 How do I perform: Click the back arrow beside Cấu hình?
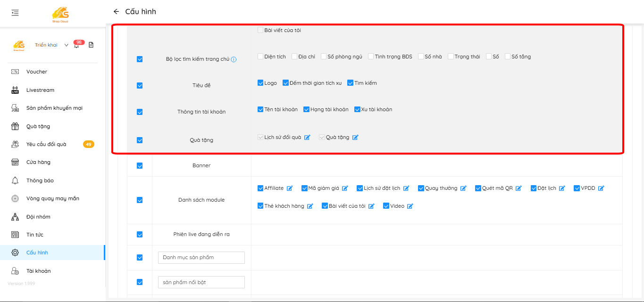[116, 12]
